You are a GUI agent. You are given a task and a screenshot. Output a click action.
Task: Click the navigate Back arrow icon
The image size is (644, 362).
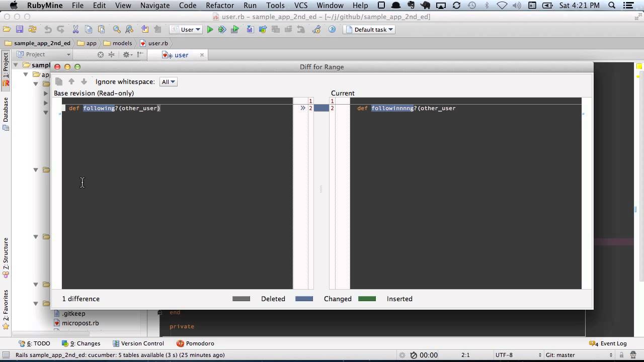(x=145, y=30)
